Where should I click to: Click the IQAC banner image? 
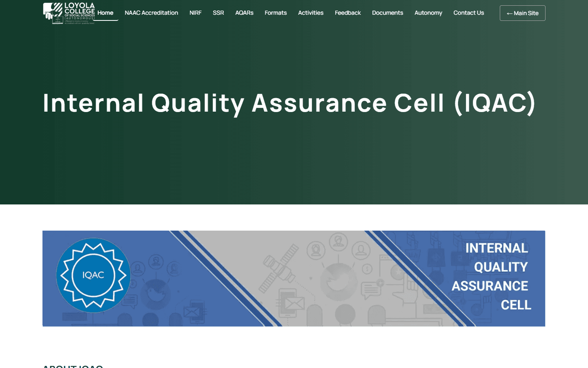(294, 278)
